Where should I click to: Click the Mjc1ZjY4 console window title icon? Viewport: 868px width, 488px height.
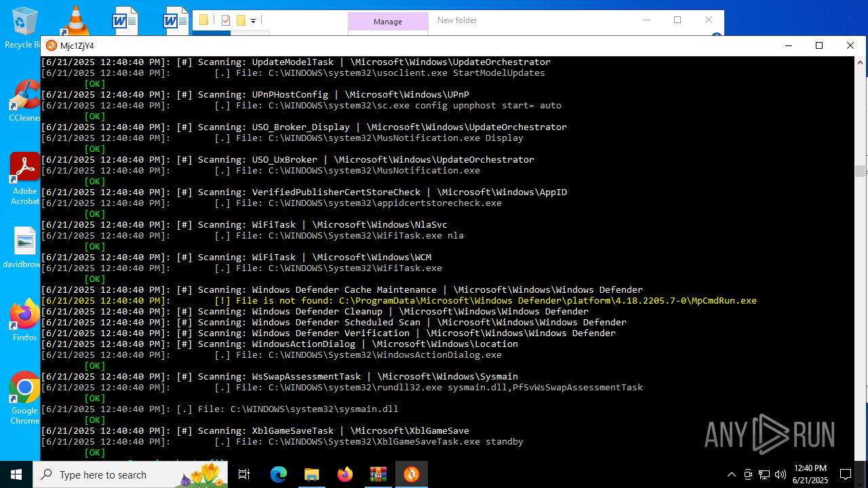52,45
